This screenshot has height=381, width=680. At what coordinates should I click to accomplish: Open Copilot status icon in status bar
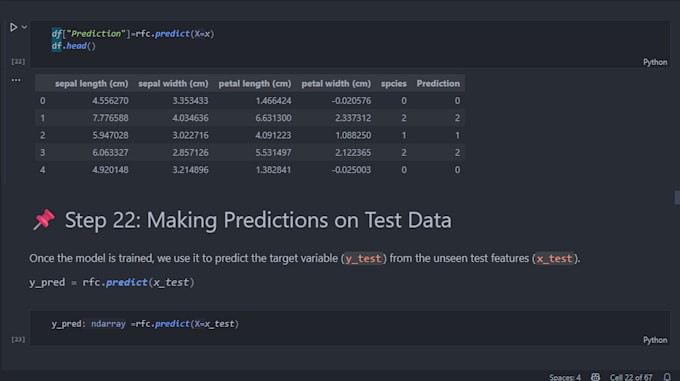click(595, 377)
